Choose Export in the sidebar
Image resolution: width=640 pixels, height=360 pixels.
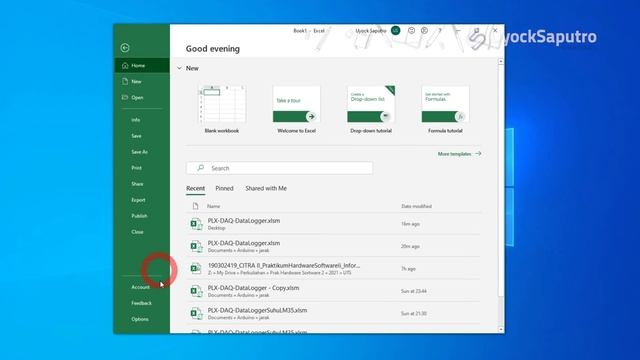coord(138,200)
